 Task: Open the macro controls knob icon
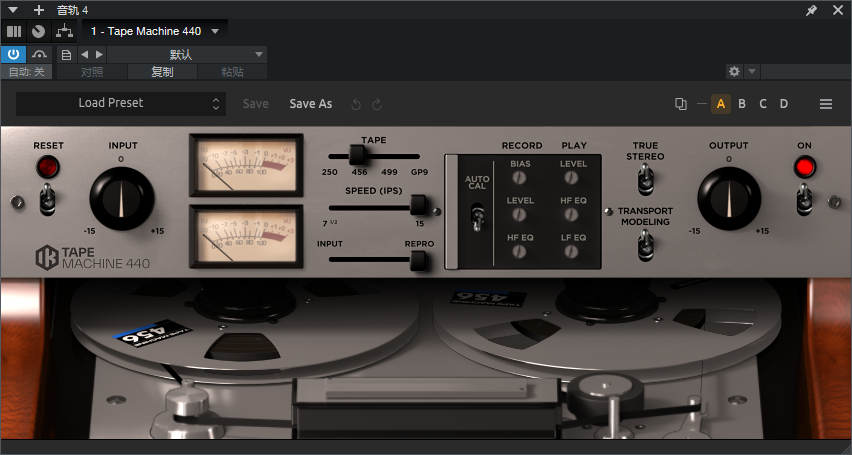tap(38, 32)
